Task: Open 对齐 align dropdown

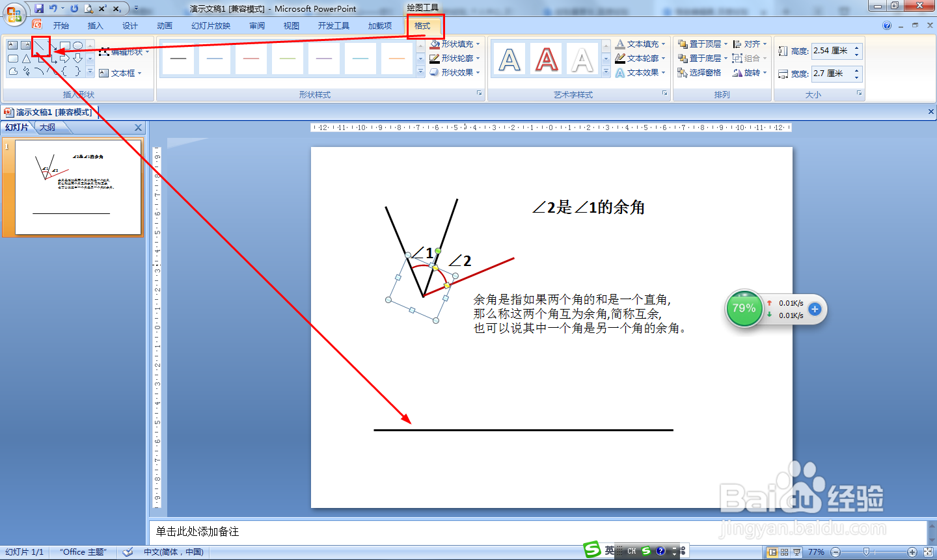Action: click(x=750, y=44)
